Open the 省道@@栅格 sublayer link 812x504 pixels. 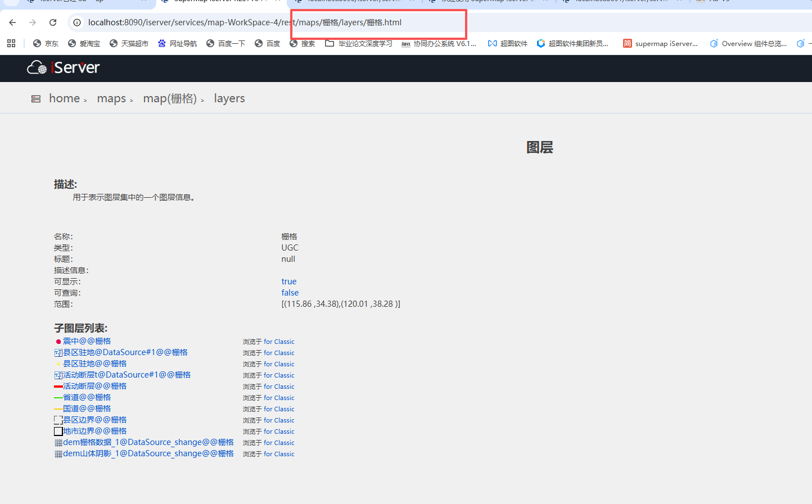pos(87,397)
